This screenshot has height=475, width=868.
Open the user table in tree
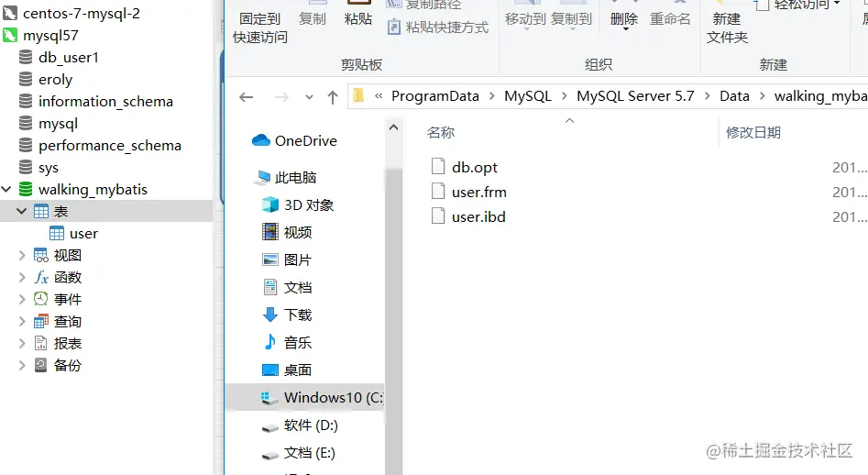(83, 234)
